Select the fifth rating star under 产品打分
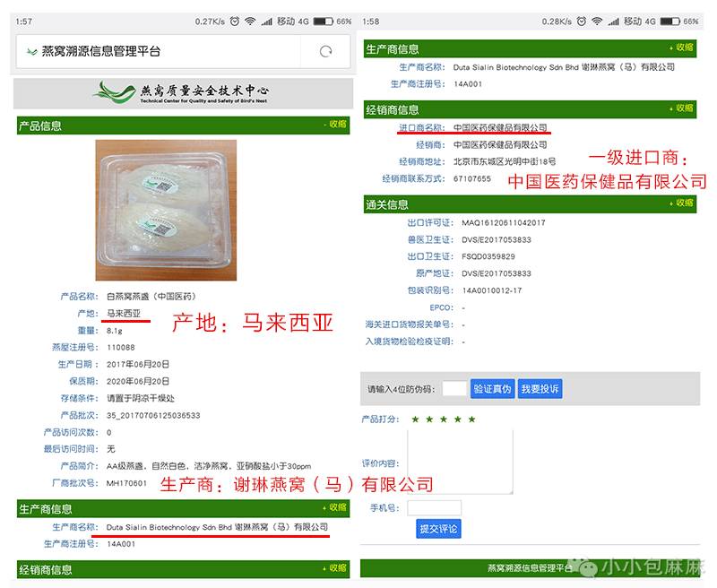Image resolution: width=717 pixels, height=588 pixels. coord(472,419)
